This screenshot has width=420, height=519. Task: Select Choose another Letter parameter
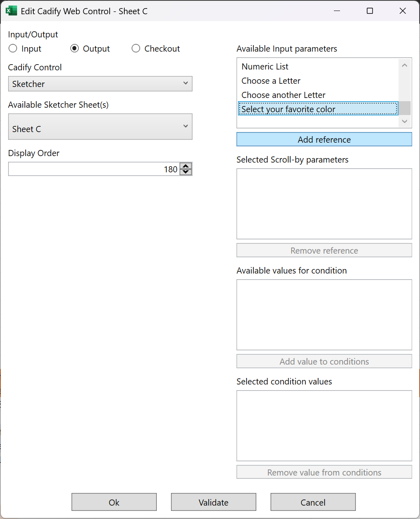tap(318, 95)
